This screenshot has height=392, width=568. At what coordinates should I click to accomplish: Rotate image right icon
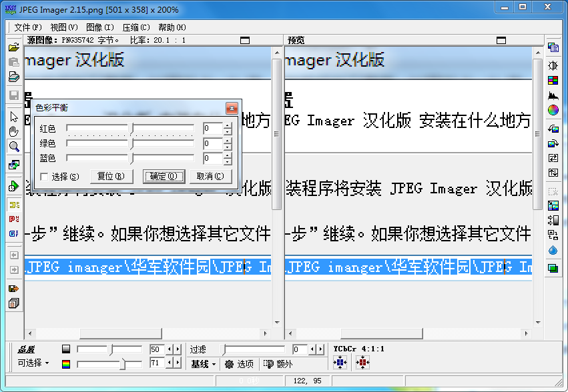point(553,143)
